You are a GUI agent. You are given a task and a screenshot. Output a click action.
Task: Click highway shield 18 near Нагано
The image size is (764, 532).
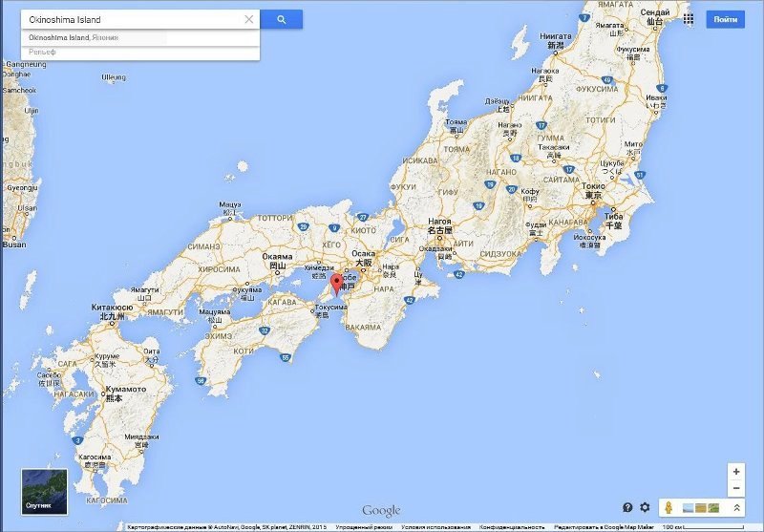(516, 158)
